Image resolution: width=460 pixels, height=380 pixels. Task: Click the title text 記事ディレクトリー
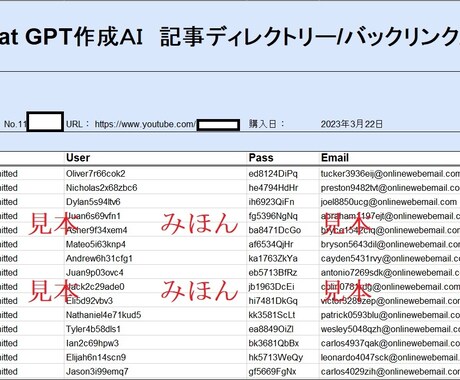(x=248, y=36)
